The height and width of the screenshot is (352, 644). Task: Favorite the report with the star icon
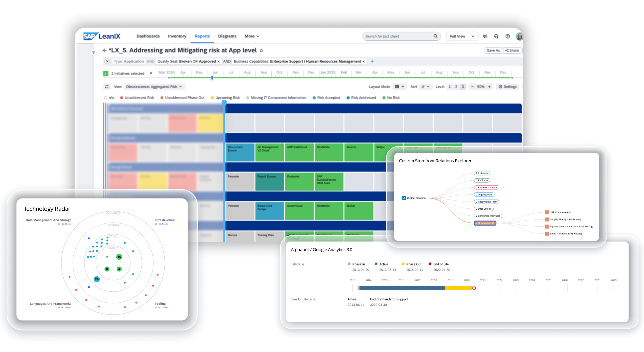point(261,51)
